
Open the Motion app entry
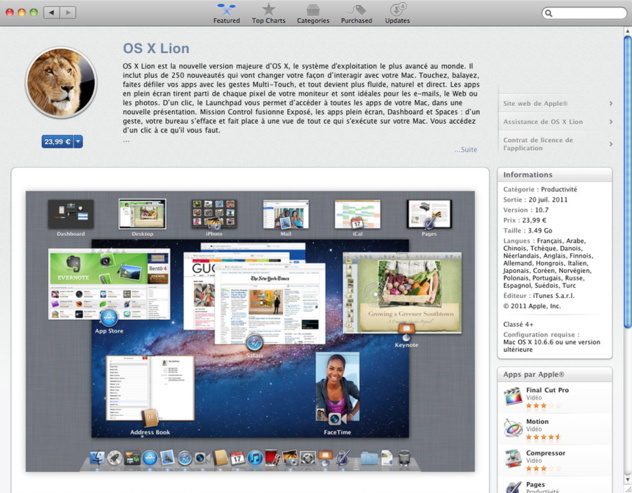tap(555, 429)
